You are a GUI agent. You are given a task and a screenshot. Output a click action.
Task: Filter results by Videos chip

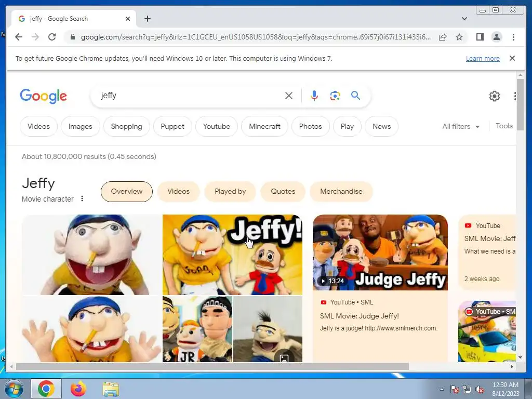[x=38, y=126]
